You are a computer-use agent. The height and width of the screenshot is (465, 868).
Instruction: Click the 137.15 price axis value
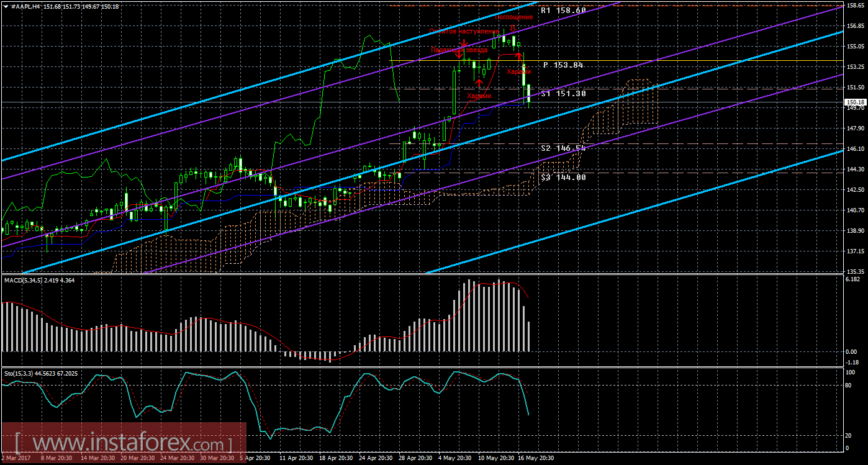856,251
